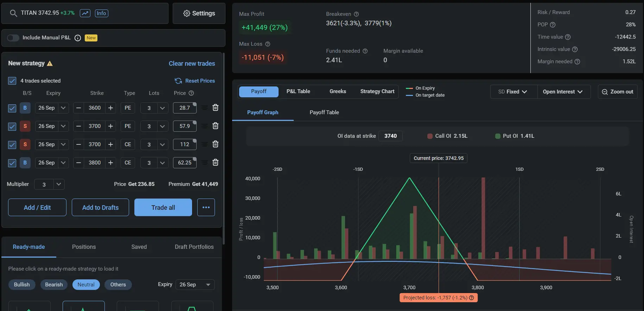The width and height of the screenshot is (644, 311).
Task: Click the New strategy warning triangle icon
Action: [50, 63]
